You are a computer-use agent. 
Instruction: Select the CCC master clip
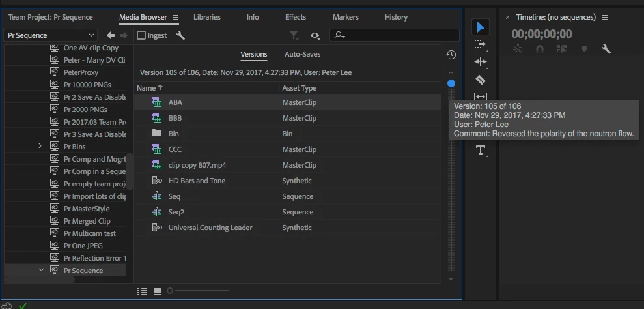pyautogui.click(x=288, y=149)
